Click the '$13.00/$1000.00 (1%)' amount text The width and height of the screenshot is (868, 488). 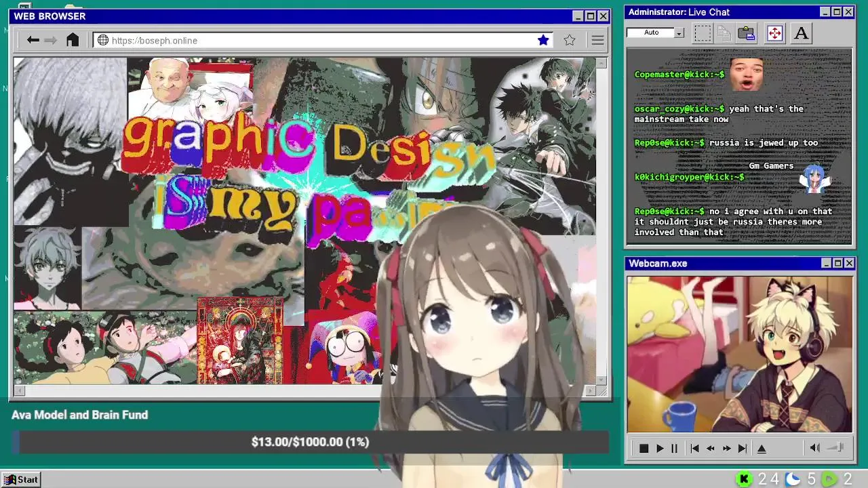tap(310, 442)
